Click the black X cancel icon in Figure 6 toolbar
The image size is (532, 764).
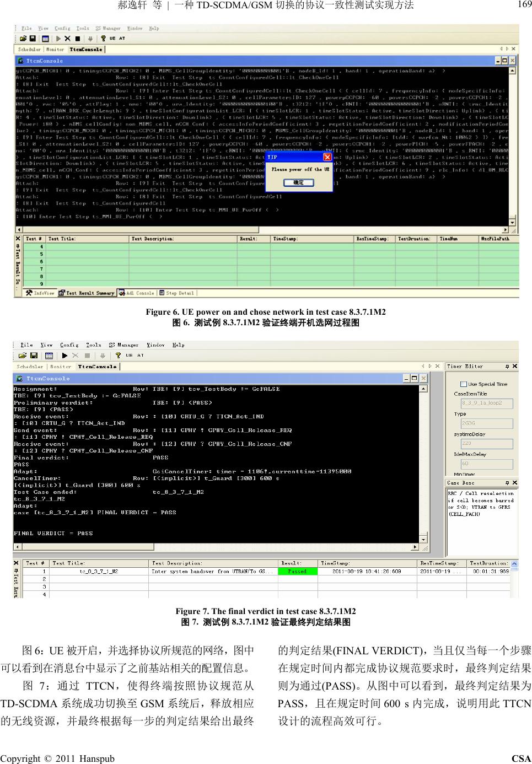(x=67, y=39)
